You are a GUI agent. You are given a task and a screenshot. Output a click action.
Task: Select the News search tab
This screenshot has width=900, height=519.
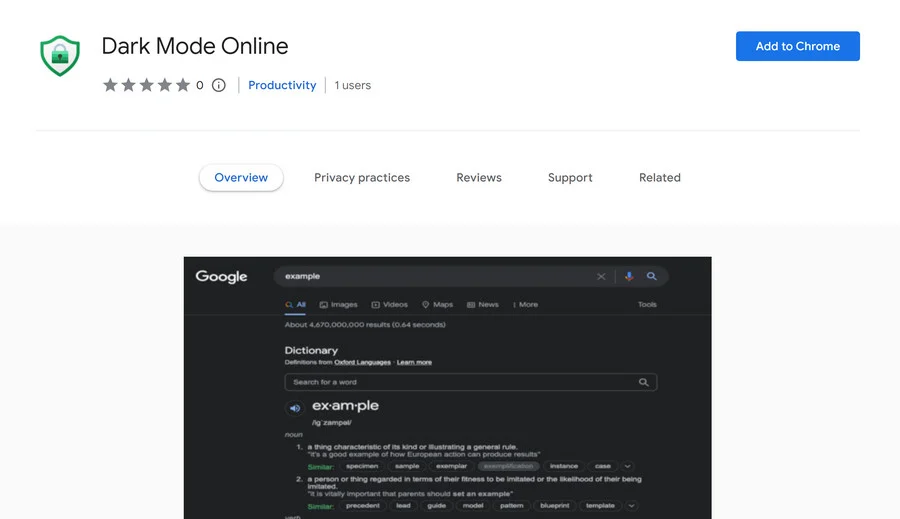483,305
